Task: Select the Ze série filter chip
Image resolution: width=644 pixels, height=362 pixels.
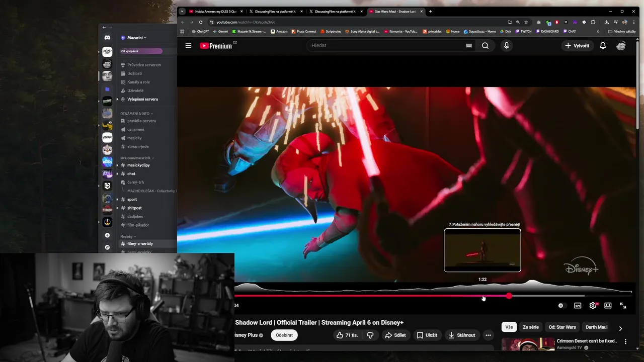Action: (531, 327)
